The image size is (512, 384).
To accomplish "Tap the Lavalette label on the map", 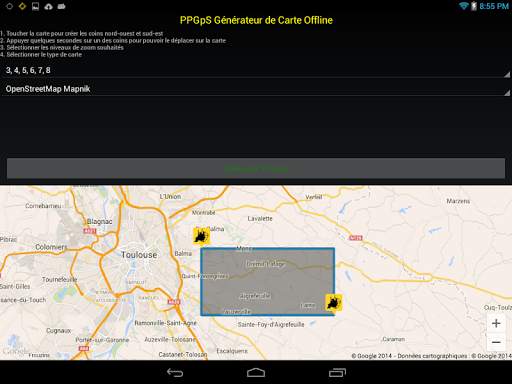I will click(x=260, y=219).
